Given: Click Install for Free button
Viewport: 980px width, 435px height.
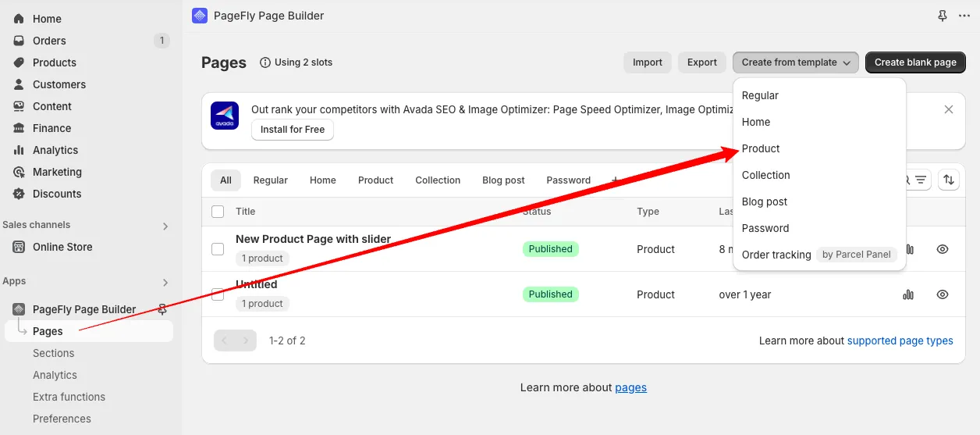Looking at the screenshot, I should 293,130.
